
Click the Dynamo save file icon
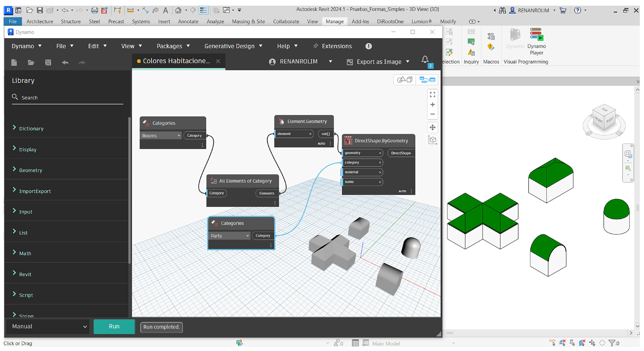48,63
